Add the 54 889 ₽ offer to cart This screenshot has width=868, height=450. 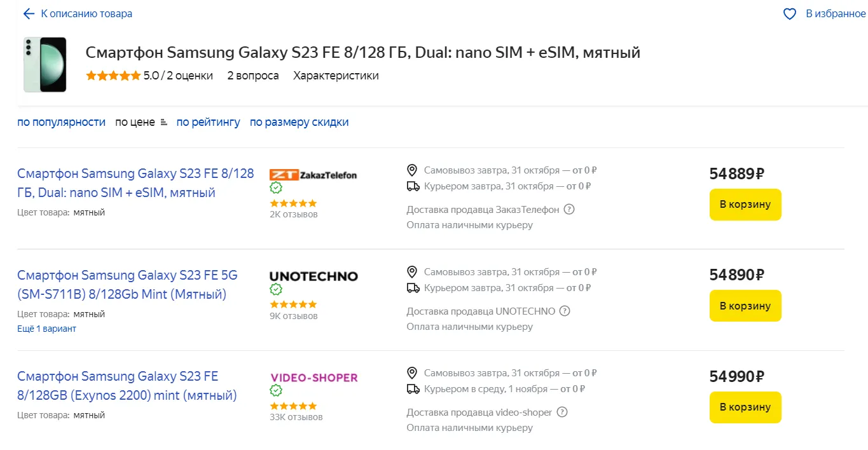pos(745,205)
